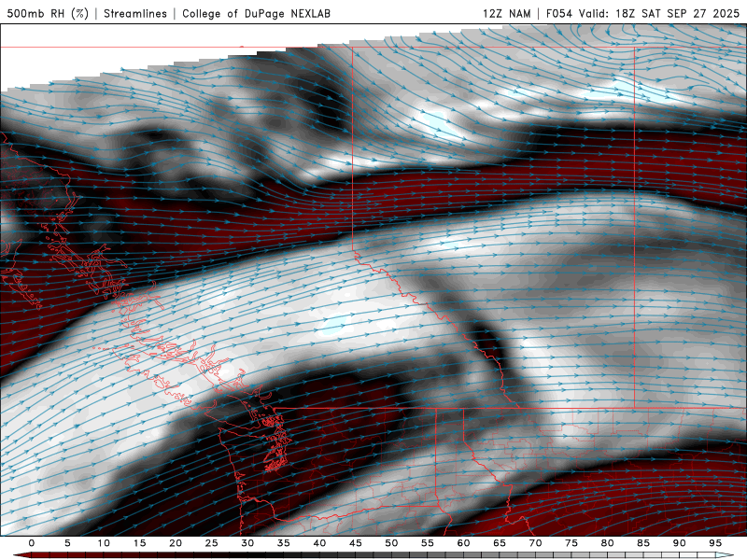Click the '25' colorbar scale label
The height and width of the screenshot is (560, 747).
[x=212, y=543]
